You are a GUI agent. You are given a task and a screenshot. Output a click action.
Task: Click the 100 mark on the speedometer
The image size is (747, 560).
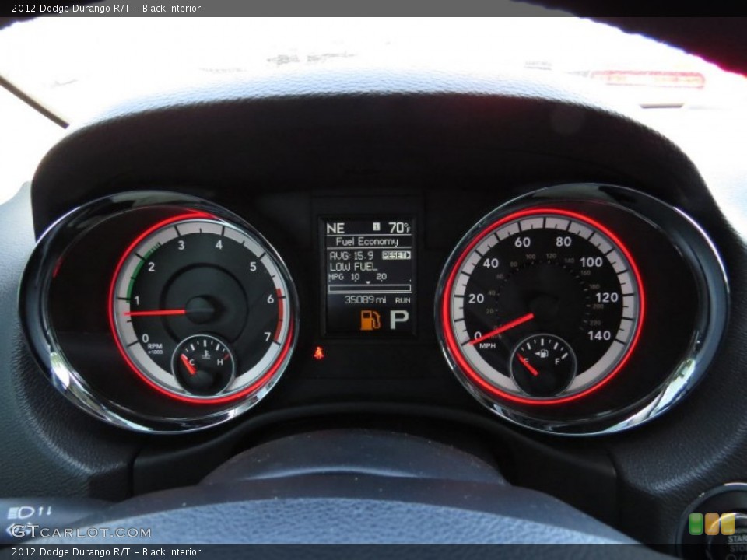pos(591,262)
